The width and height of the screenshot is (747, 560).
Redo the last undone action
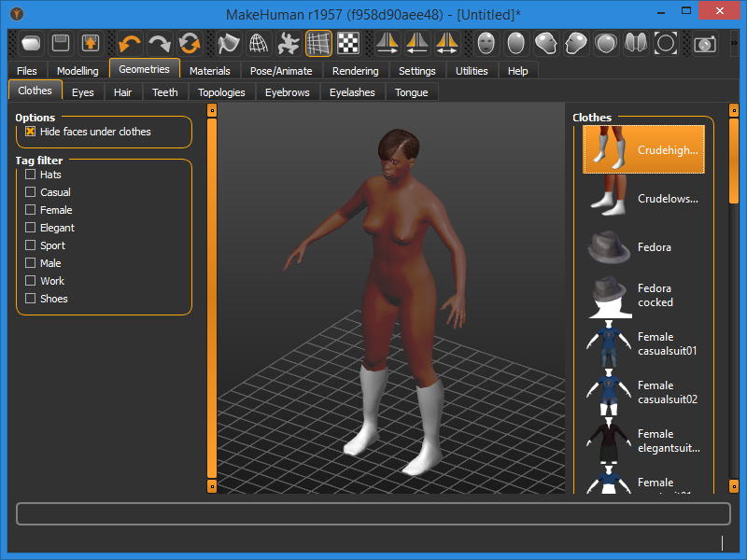click(160, 43)
